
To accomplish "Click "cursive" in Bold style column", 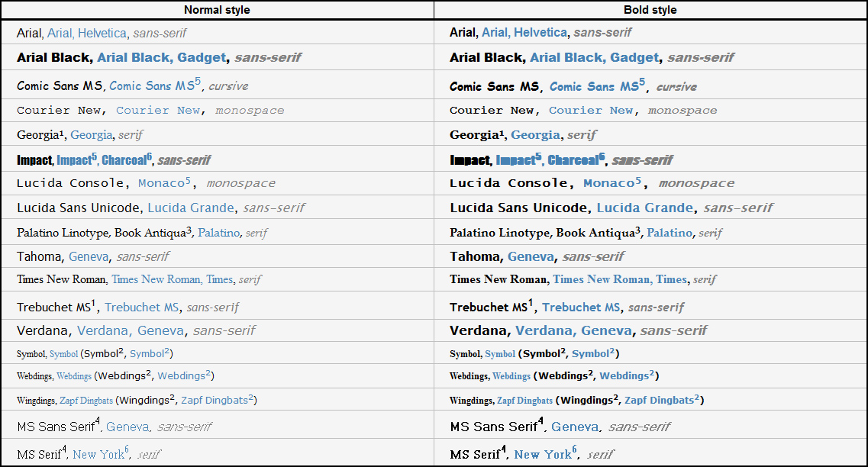I will click(676, 87).
